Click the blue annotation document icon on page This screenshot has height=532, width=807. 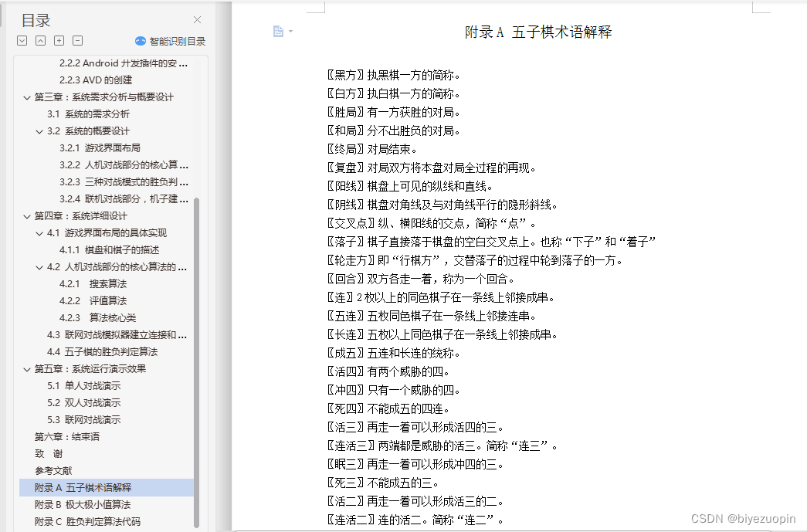pos(278,31)
